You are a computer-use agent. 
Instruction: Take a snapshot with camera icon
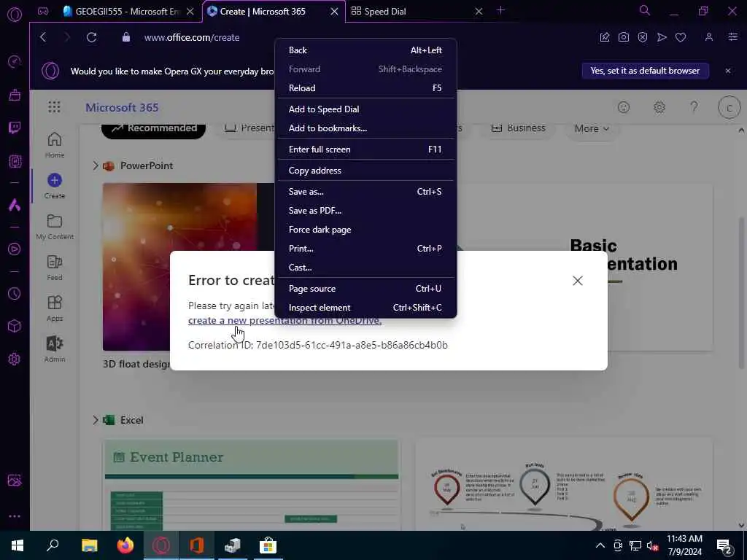coord(623,37)
